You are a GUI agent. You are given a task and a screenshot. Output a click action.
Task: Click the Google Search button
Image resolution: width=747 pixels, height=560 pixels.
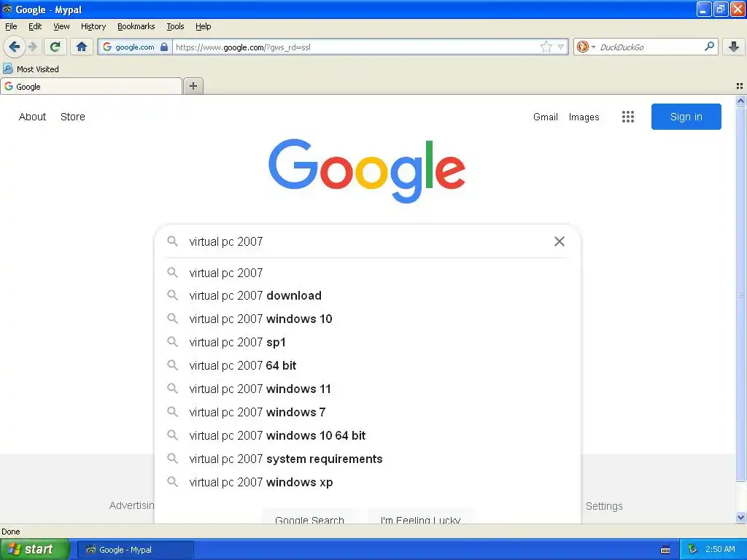coord(309,517)
